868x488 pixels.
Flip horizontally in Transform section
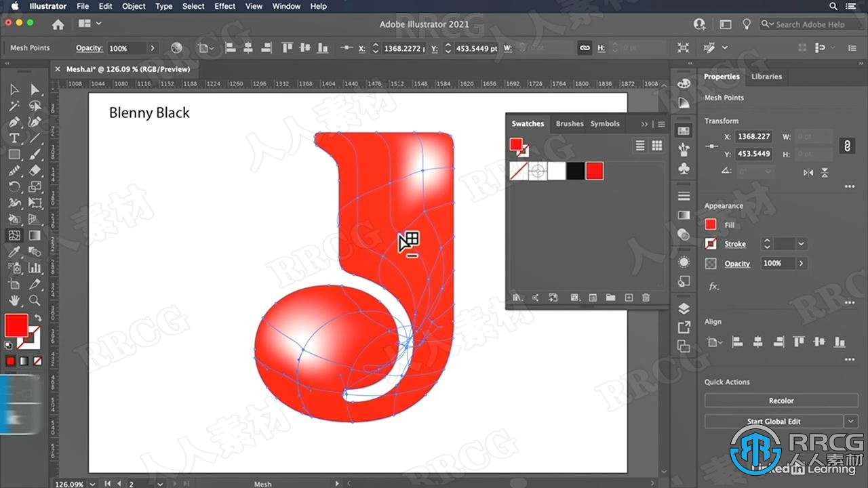tap(808, 172)
